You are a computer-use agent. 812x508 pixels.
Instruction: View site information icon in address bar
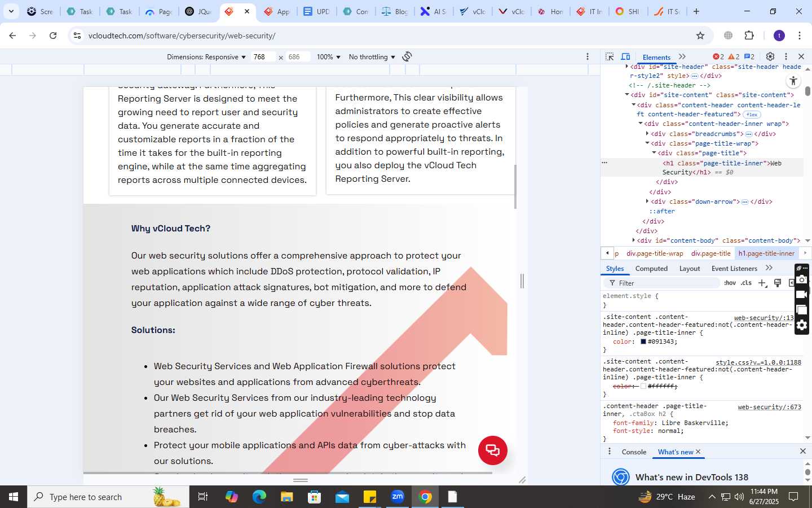pos(77,36)
